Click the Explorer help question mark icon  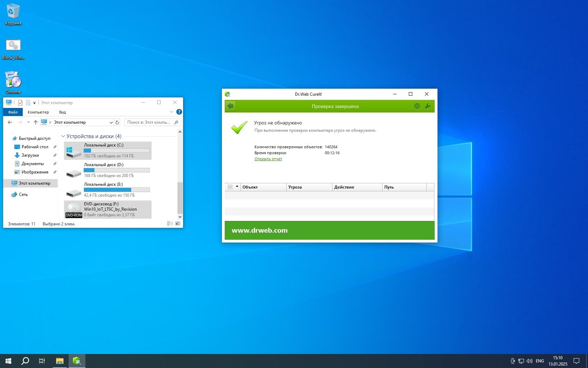(x=179, y=112)
